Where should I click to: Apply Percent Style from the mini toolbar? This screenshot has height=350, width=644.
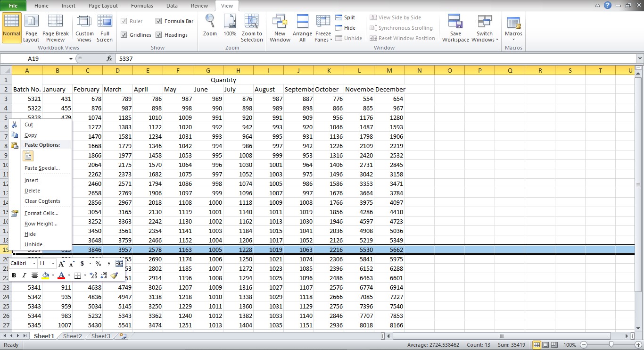click(98, 263)
